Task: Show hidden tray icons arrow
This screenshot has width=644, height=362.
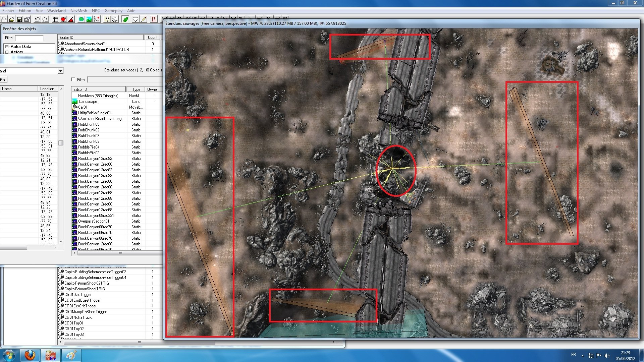Action: [583, 356]
